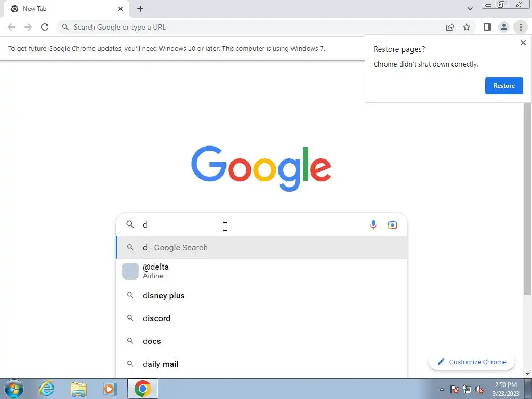Search by image with the camera icon
The width and height of the screenshot is (532, 399).
392,224
